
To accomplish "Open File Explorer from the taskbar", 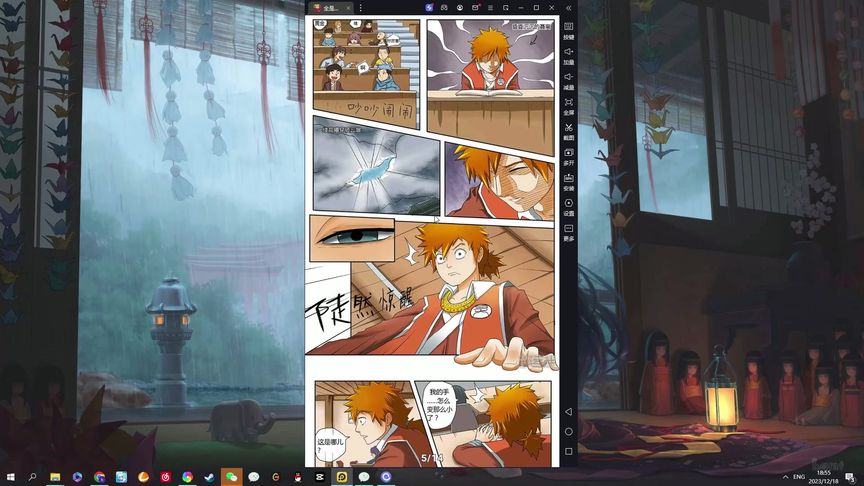I will (55, 477).
